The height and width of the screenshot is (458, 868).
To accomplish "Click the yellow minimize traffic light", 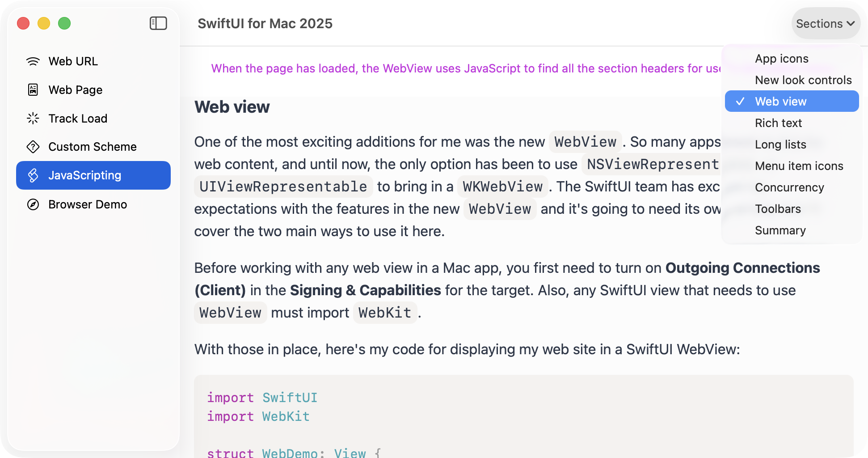I will (x=43, y=23).
